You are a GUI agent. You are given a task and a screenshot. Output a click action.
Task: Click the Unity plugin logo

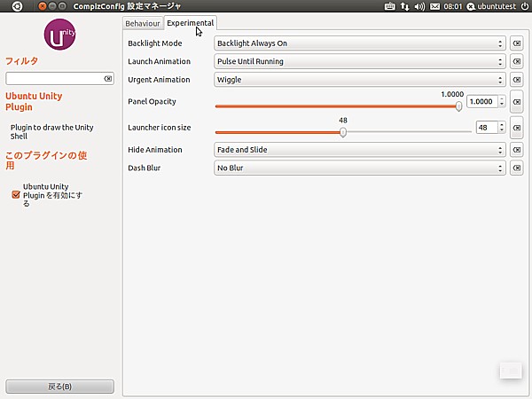[x=60, y=35]
